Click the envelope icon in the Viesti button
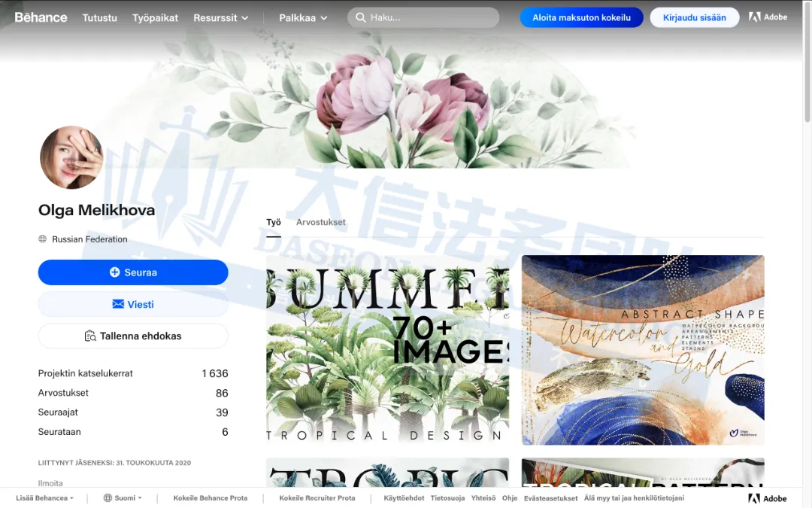This screenshot has height=508, width=812. click(118, 304)
